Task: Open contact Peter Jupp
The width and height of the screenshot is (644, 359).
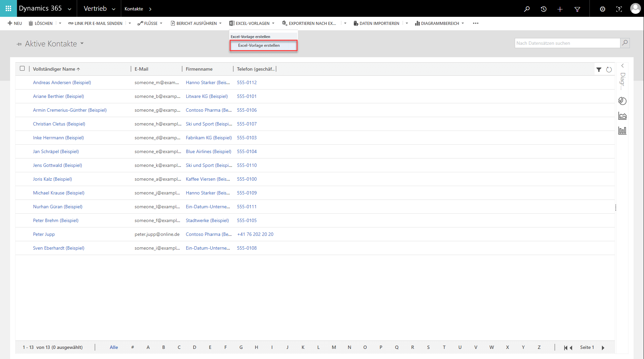Action: tap(44, 234)
